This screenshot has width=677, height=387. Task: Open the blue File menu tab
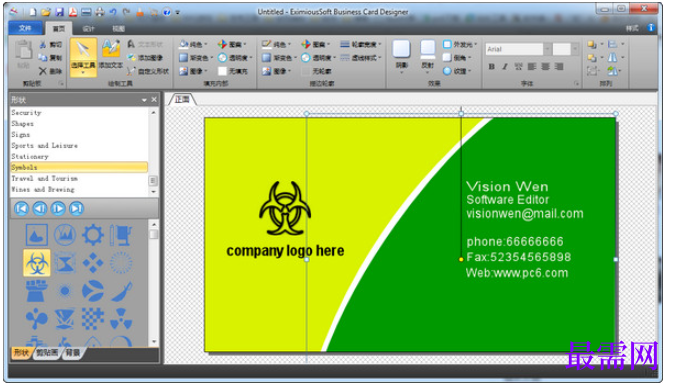coord(25,28)
